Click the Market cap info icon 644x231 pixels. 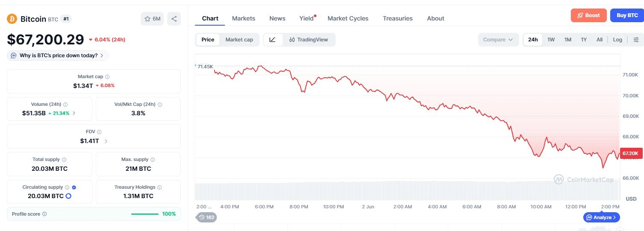point(107,77)
